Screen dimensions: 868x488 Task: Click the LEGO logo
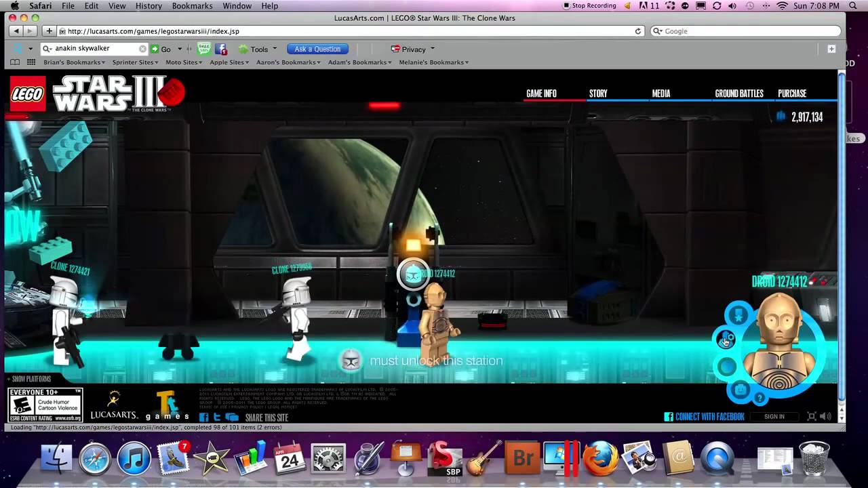point(28,93)
